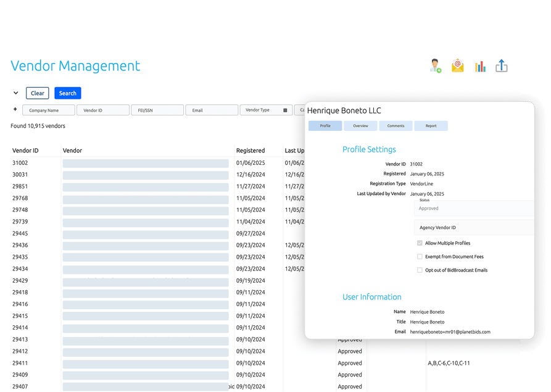The image size is (551, 392).
Task: Select vendor ID 29445 row
Action: click(x=20, y=233)
